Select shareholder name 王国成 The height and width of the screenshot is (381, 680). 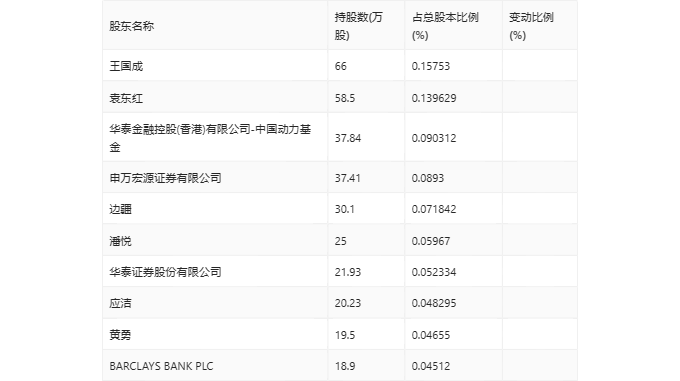coord(126,66)
